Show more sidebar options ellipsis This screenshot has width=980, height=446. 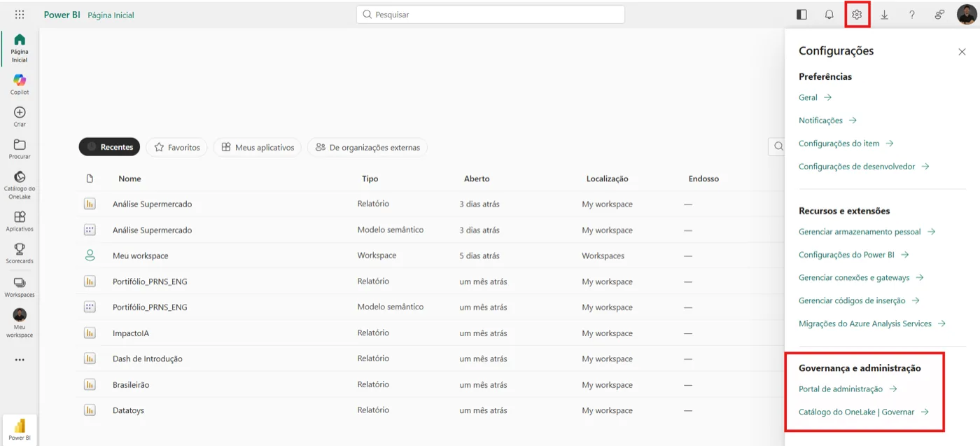pyautogui.click(x=20, y=360)
